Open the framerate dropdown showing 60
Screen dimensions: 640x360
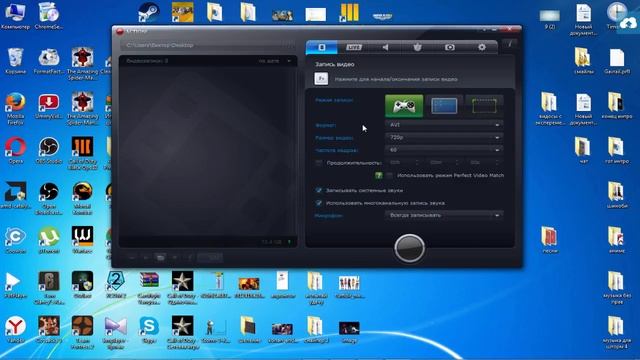(444, 150)
